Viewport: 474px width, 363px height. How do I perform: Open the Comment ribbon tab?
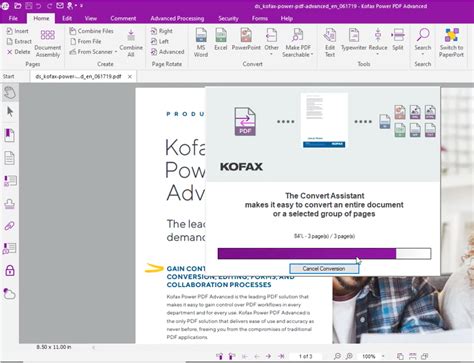123,18
